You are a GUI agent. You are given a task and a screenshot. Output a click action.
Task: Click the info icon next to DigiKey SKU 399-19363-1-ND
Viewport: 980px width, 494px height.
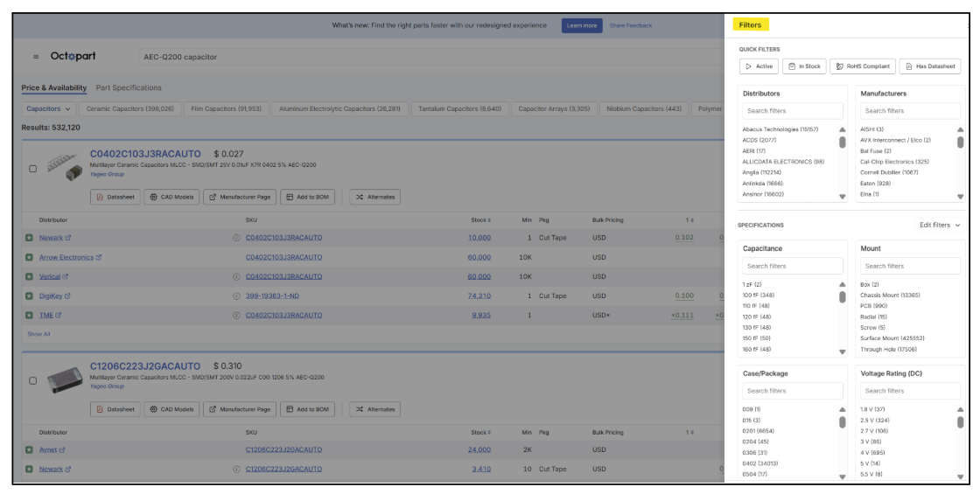[x=236, y=296]
